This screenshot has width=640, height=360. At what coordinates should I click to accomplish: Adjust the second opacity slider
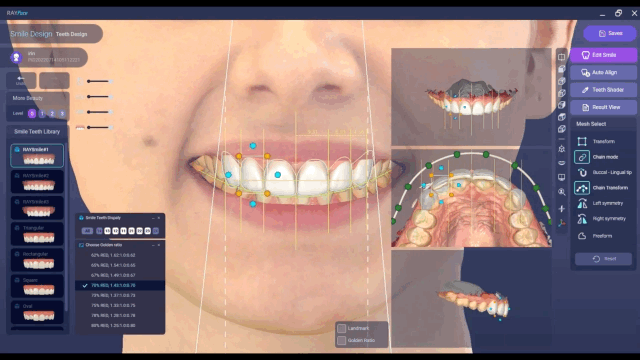pyautogui.click(x=99, y=97)
